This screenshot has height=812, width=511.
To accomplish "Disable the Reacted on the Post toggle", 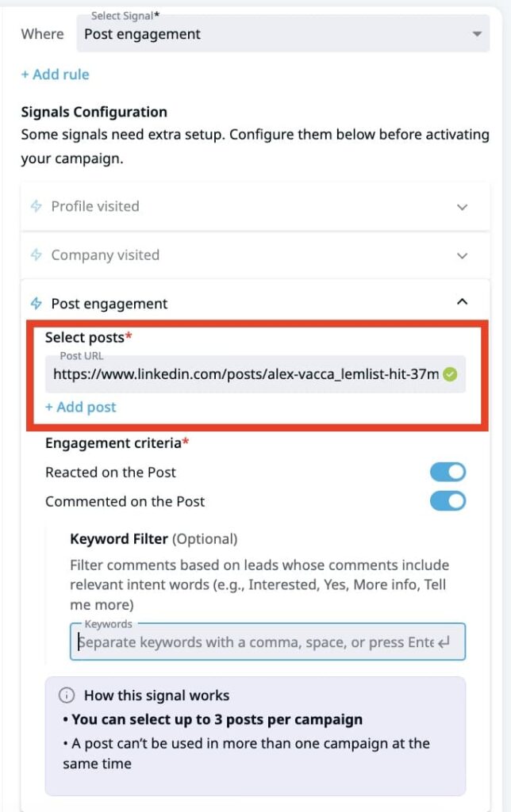I will [447, 471].
